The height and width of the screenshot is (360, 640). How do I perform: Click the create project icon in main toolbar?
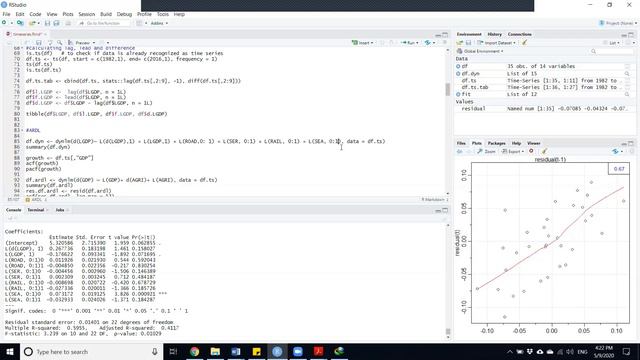[20, 23]
